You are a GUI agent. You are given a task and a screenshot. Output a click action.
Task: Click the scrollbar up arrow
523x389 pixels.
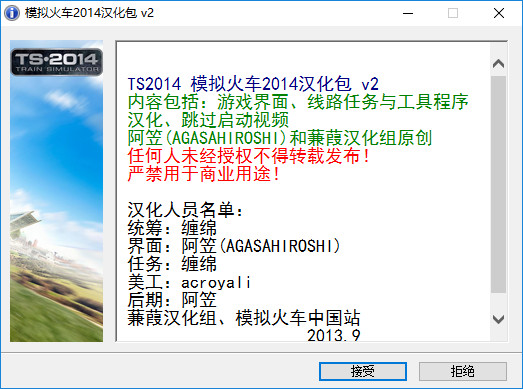point(498,63)
